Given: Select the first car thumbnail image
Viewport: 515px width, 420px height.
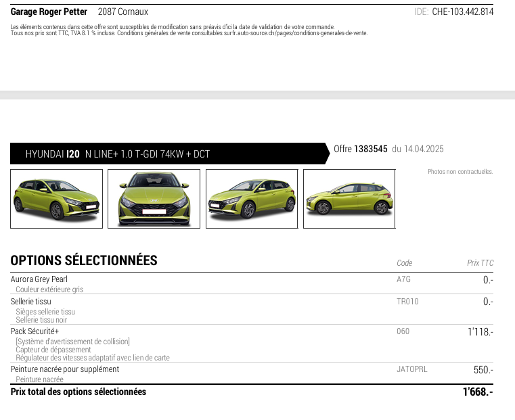Looking at the screenshot, I should 56,199.
